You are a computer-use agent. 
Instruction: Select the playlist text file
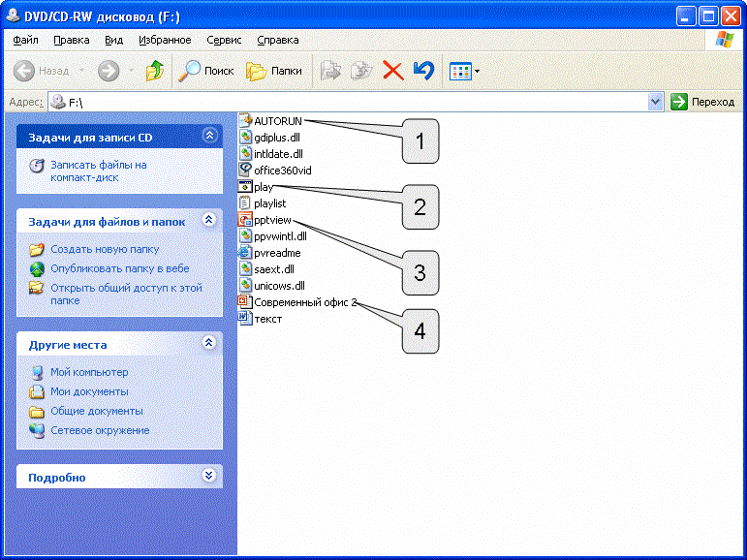(x=263, y=203)
